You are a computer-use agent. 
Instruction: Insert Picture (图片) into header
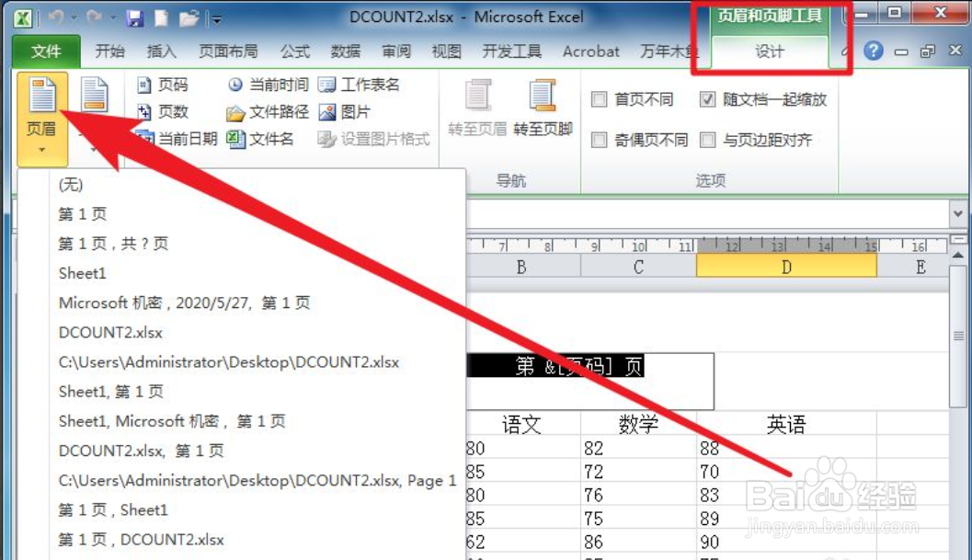point(345,111)
